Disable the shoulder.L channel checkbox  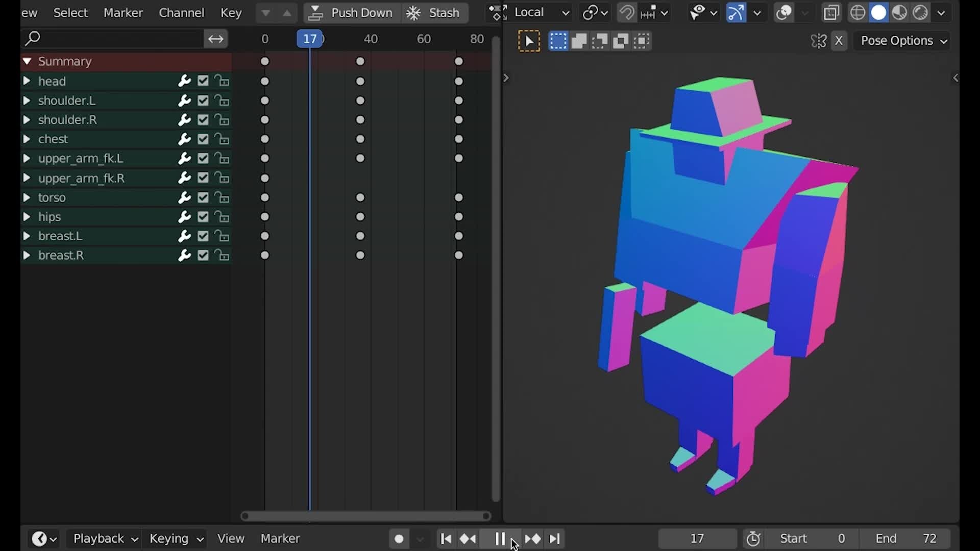[203, 101]
